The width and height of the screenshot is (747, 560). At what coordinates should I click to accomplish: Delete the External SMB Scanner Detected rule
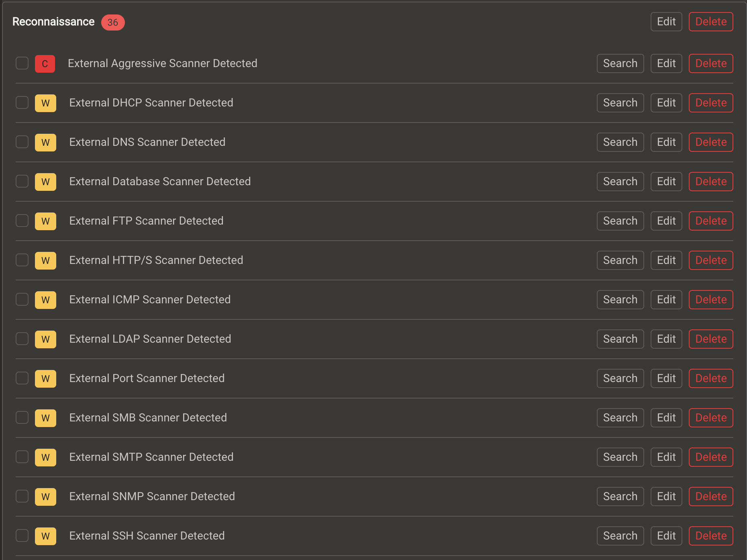click(711, 418)
